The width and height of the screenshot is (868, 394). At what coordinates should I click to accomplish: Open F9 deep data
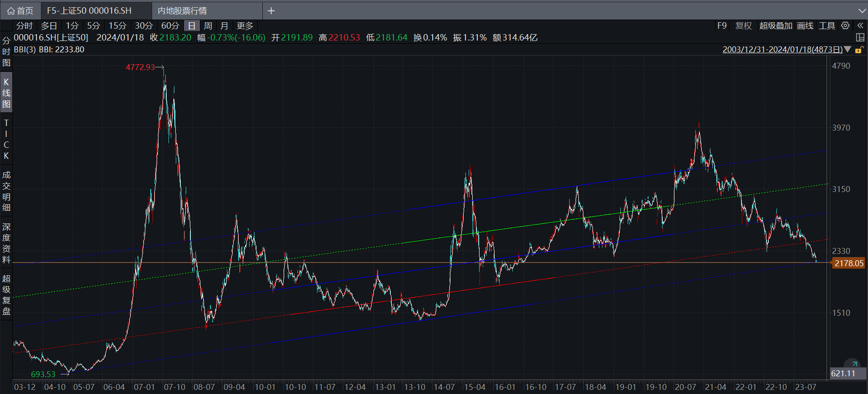(x=722, y=26)
